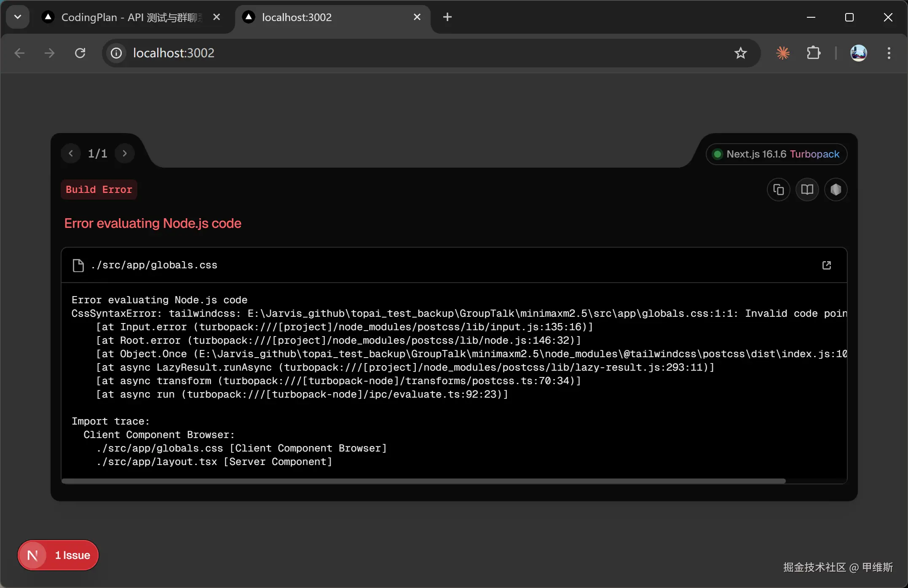This screenshot has width=908, height=588.
Task: Click the Next.js 16.1.6 Turbopack badge
Action: coord(776,154)
